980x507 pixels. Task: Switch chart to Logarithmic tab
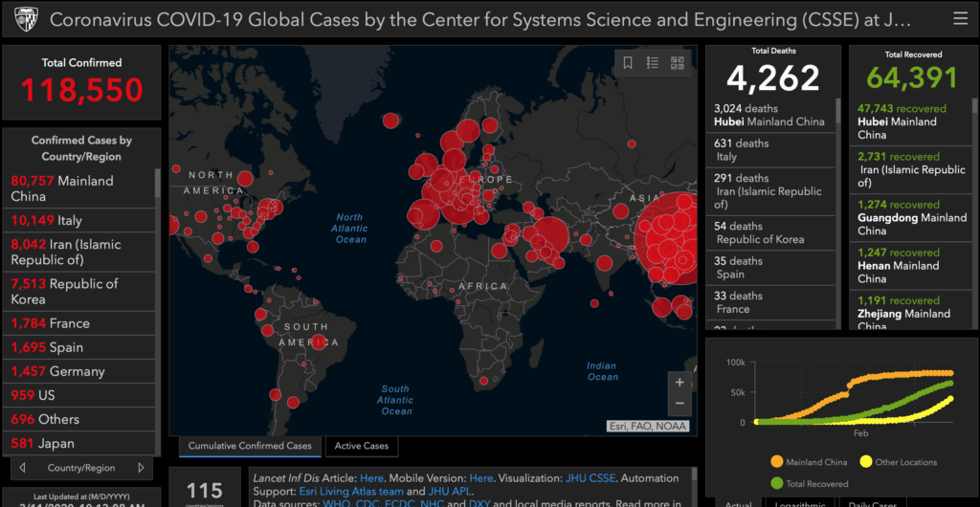[x=800, y=503]
